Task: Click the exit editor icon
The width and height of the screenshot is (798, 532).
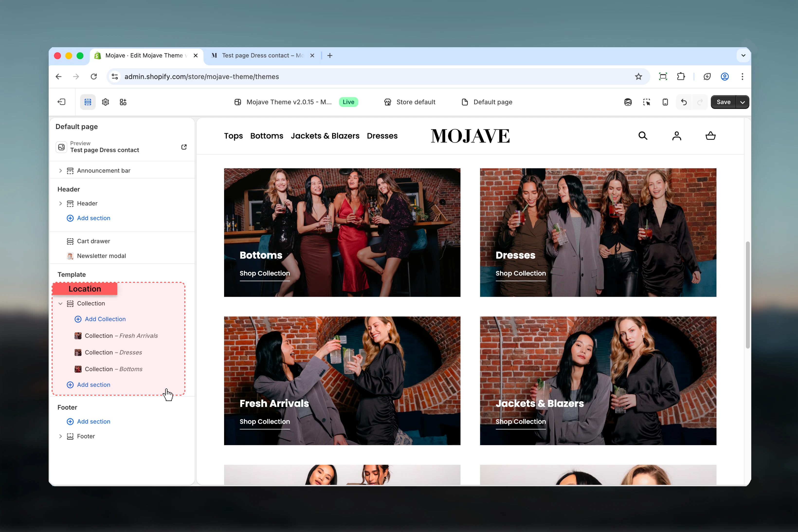Action: coord(61,102)
